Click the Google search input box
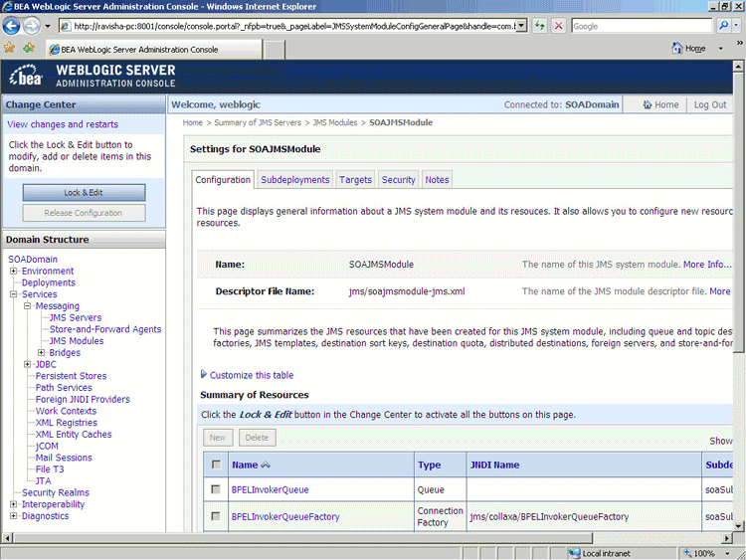 click(x=642, y=26)
